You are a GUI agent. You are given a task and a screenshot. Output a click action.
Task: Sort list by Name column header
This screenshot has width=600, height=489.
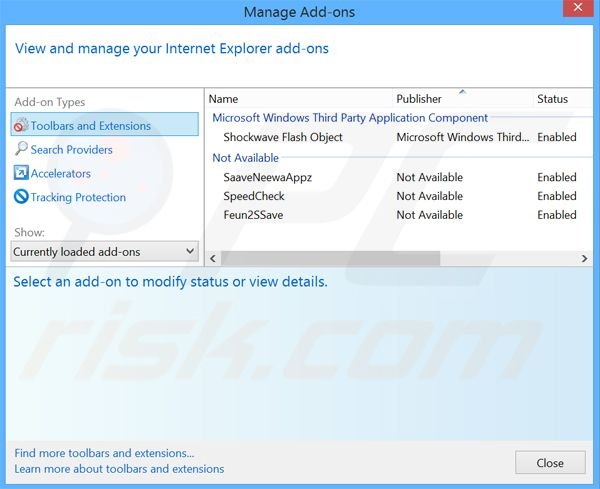(x=224, y=99)
